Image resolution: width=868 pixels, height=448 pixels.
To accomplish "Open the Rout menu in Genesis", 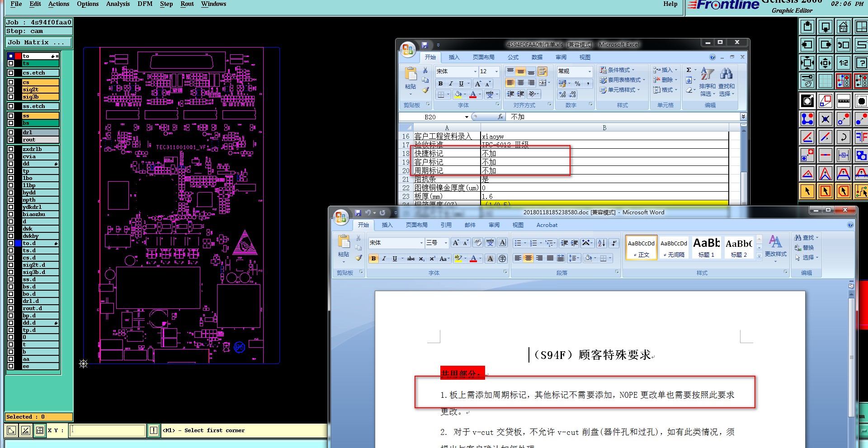I will (187, 4).
